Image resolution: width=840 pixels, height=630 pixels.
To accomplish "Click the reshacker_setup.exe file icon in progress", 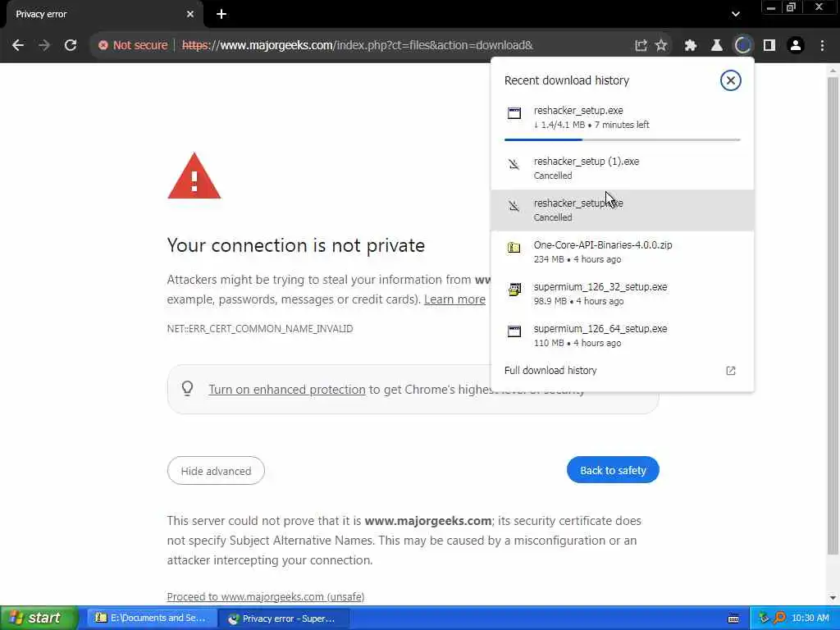I will pyautogui.click(x=514, y=113).
